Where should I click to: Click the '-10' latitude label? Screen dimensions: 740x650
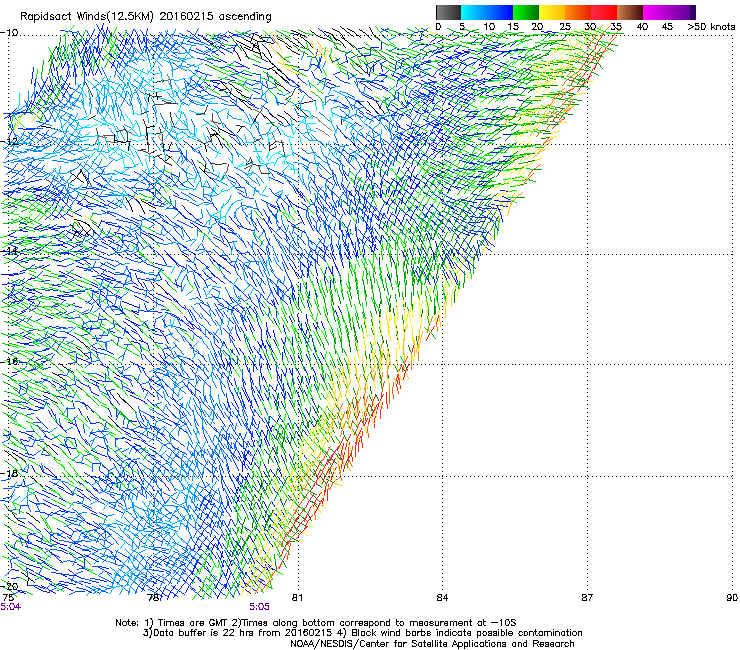[9, 33]
